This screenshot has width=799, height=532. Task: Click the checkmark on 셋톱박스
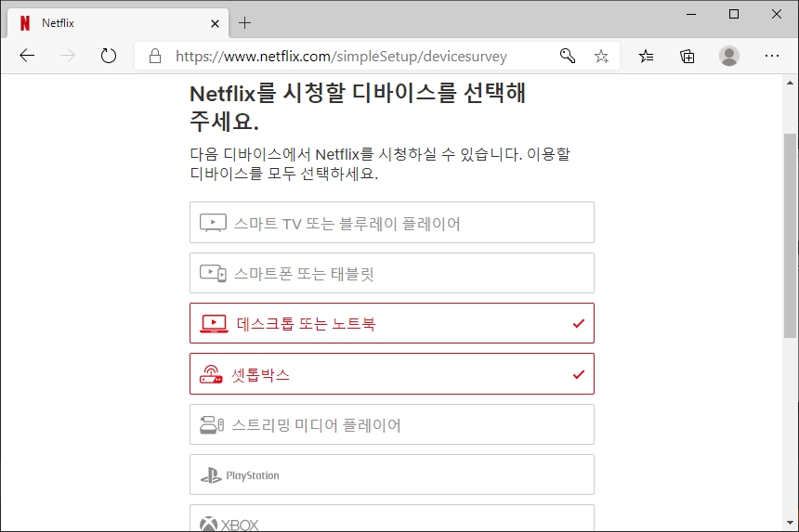click(579, 374)
